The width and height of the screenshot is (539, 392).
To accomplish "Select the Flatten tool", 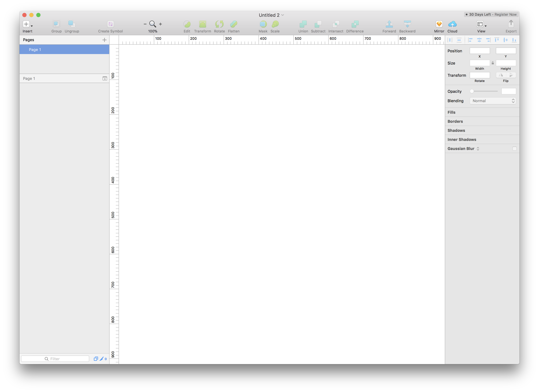I will tap(234, 24).
